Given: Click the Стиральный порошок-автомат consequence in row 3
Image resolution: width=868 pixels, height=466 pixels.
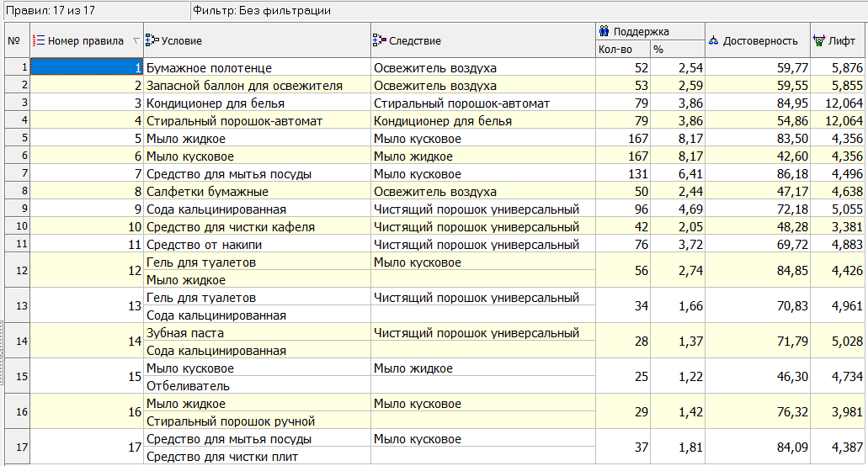Looking at the screenshot, I should (x=461, y=103).
